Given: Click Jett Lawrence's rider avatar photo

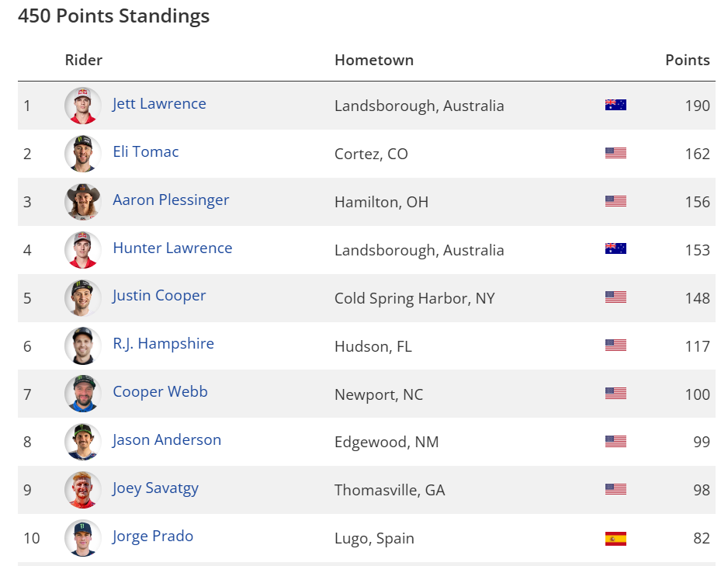Looking at the screenshot, I should pos(83,106).
